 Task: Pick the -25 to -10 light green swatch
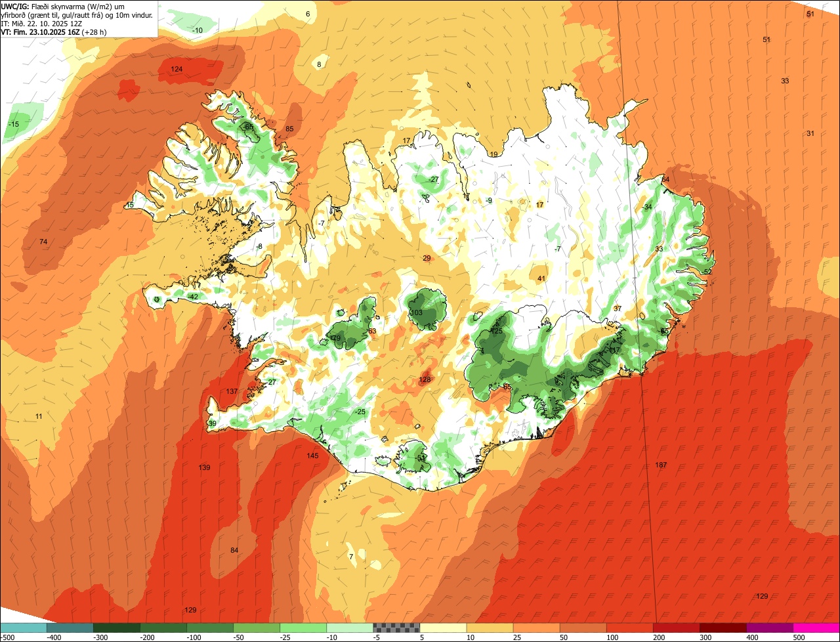tap(303, 628)
